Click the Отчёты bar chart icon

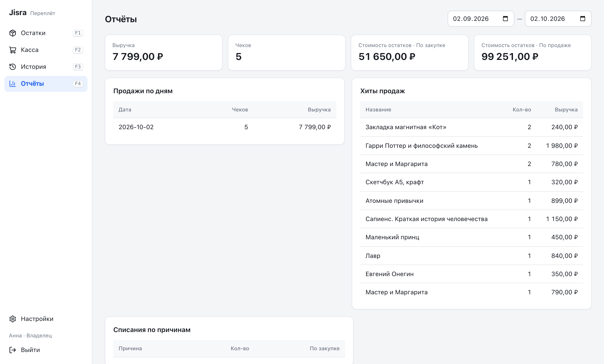[x=12, y=83]
